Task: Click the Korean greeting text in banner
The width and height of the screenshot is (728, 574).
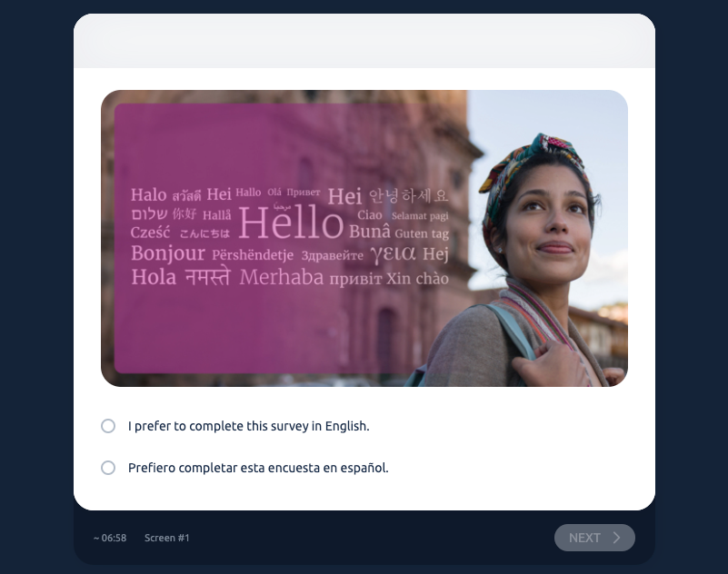Action: (x=409, y=196)
